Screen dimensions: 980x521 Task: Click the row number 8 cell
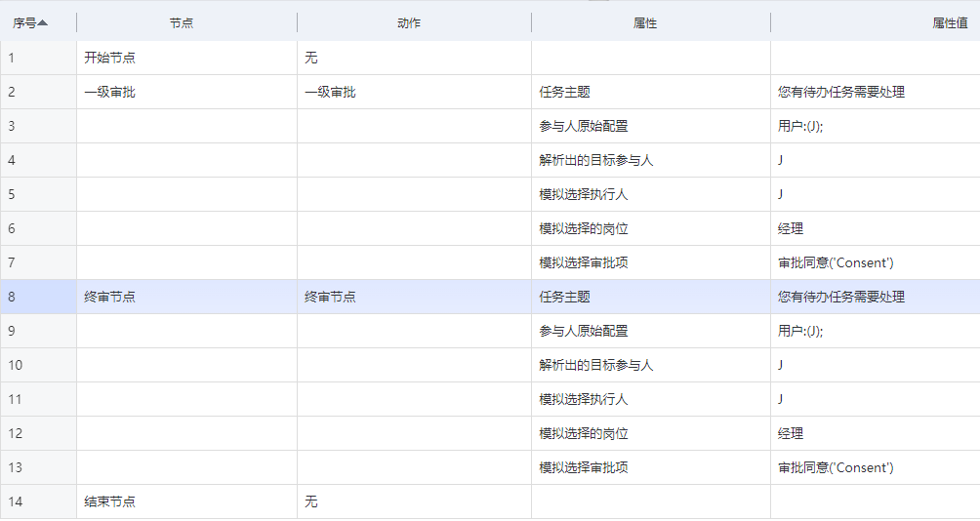coord(12,297)
